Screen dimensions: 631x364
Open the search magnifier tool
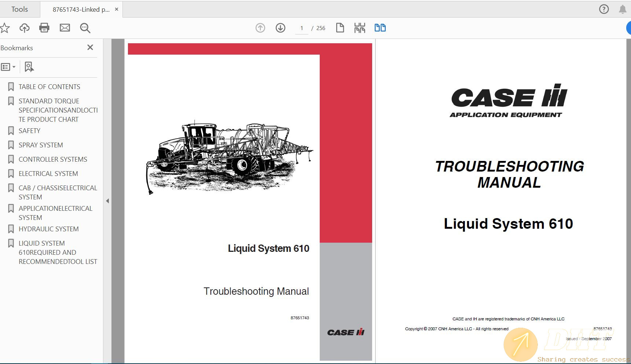pos(85,27)
